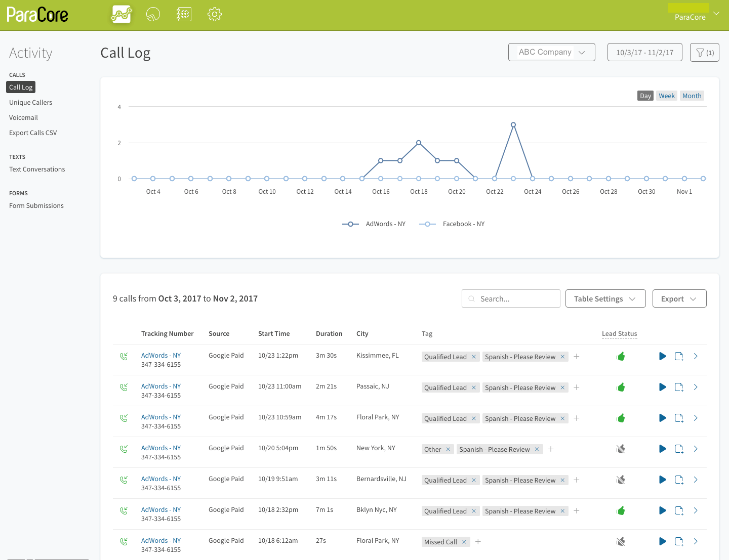The width and height of the screenshot is (729, 560).
Task: Add a tag to the Bernardsville call
Action: 576,480
